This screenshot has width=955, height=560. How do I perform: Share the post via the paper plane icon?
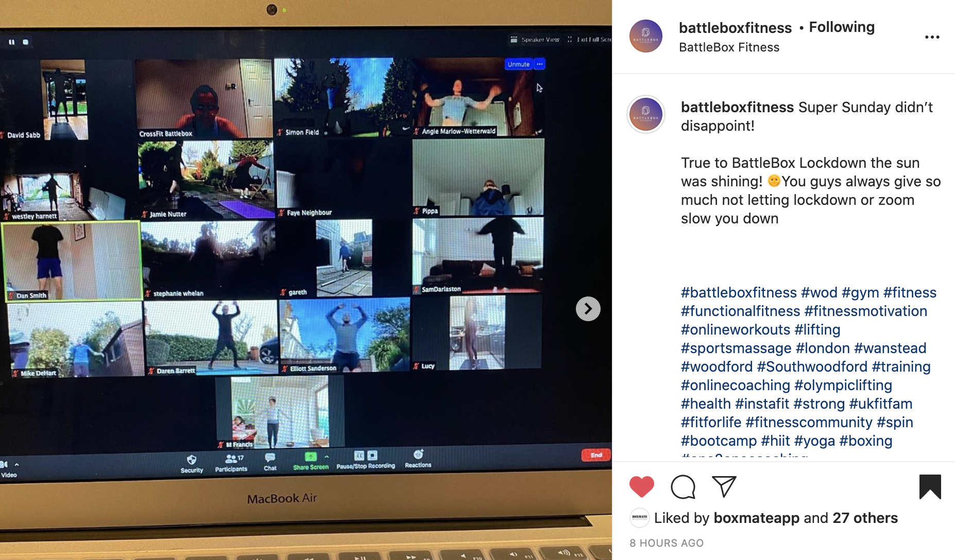724,485
